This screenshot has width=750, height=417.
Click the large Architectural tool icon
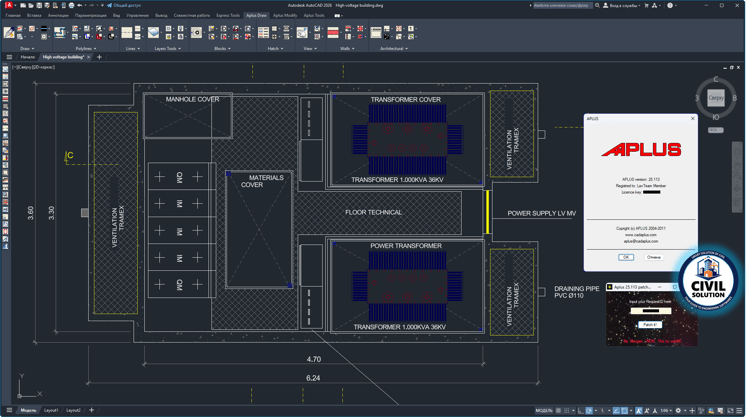click(376, 32)
